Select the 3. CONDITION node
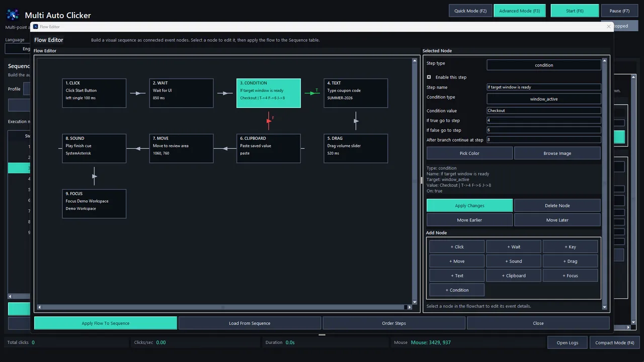Screen dimensions: 644x362 [269, 93]
